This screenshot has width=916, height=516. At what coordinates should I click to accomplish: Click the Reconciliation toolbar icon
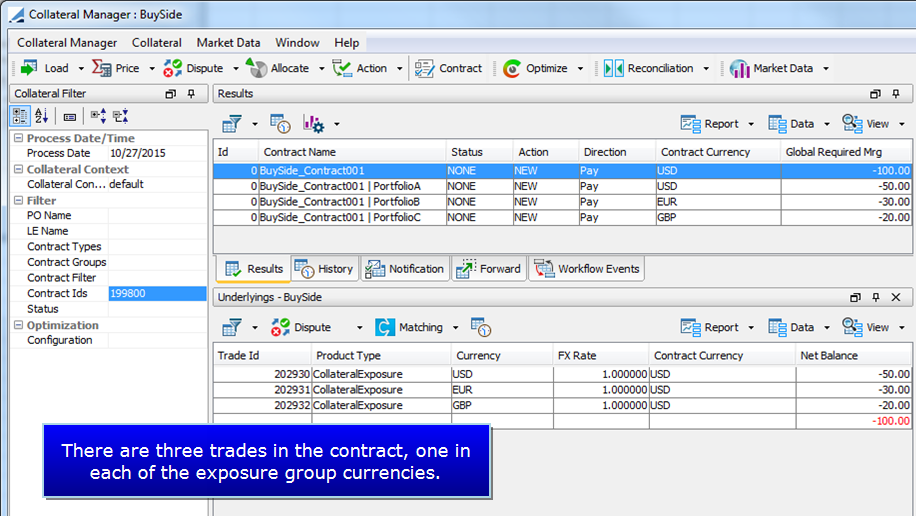pyautogui.click(x=613, y=68)
